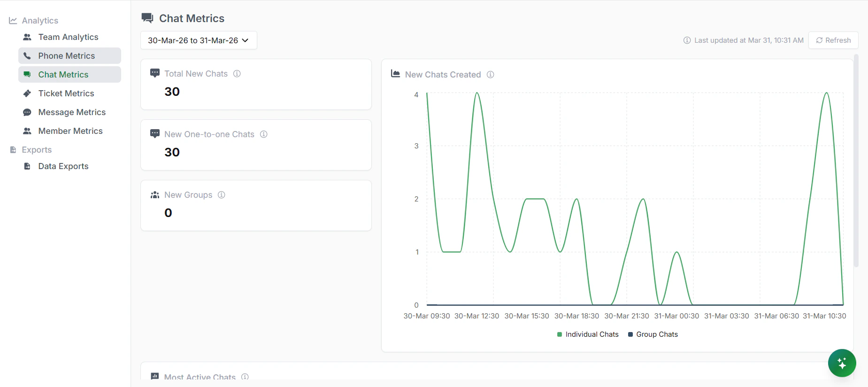Click the 31-Mar 10:30 axis label
The width and height of the screenshot is (868, 387).
pos(824,316)
